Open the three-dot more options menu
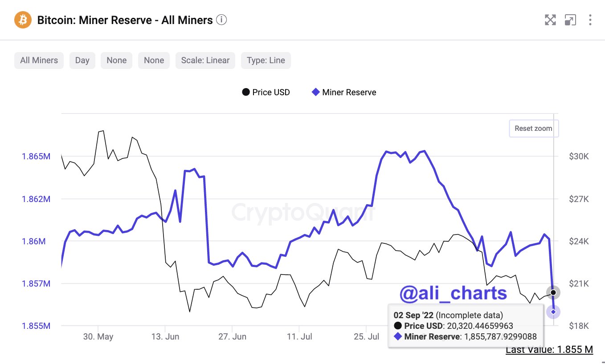Viewport: 605px width, 364px height. 590,20
